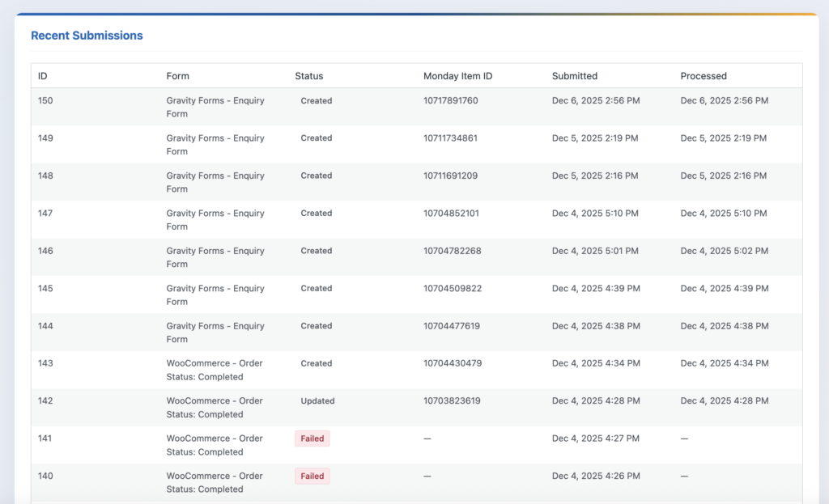Click the Created status in row 150

pos(316,101)
